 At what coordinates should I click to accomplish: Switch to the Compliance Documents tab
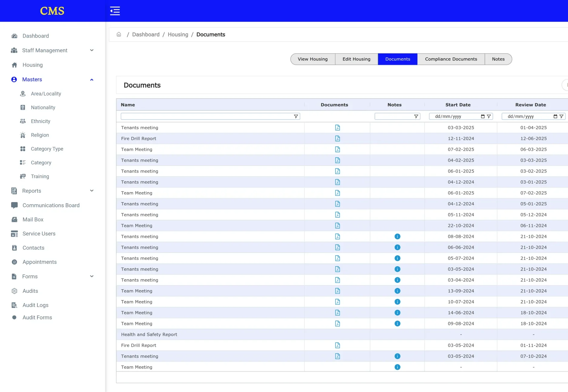point(451,59)
